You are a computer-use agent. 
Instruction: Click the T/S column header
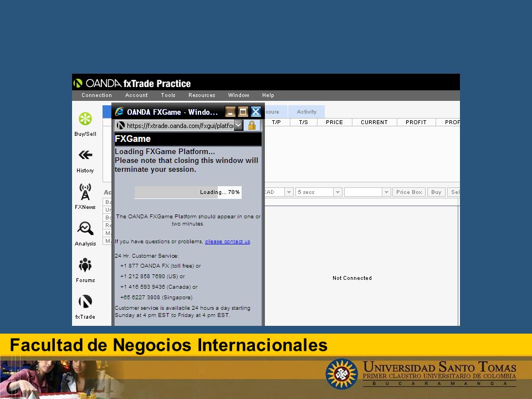pyautogui.click(x=303, y=122)
